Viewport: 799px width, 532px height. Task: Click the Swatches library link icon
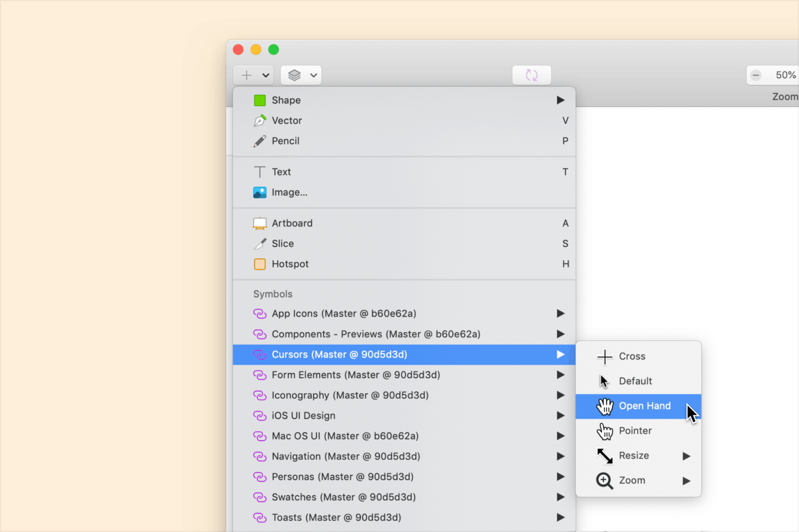[260, 497]
